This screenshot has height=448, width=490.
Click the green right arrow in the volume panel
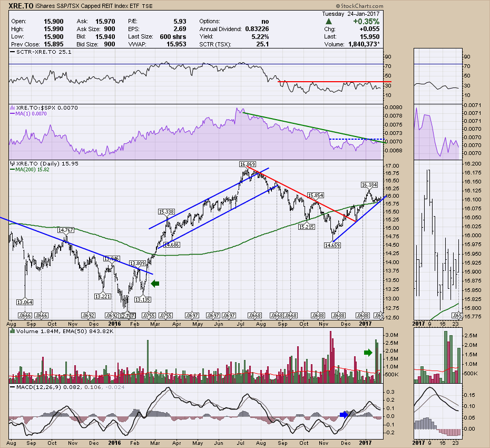(368, 353)
